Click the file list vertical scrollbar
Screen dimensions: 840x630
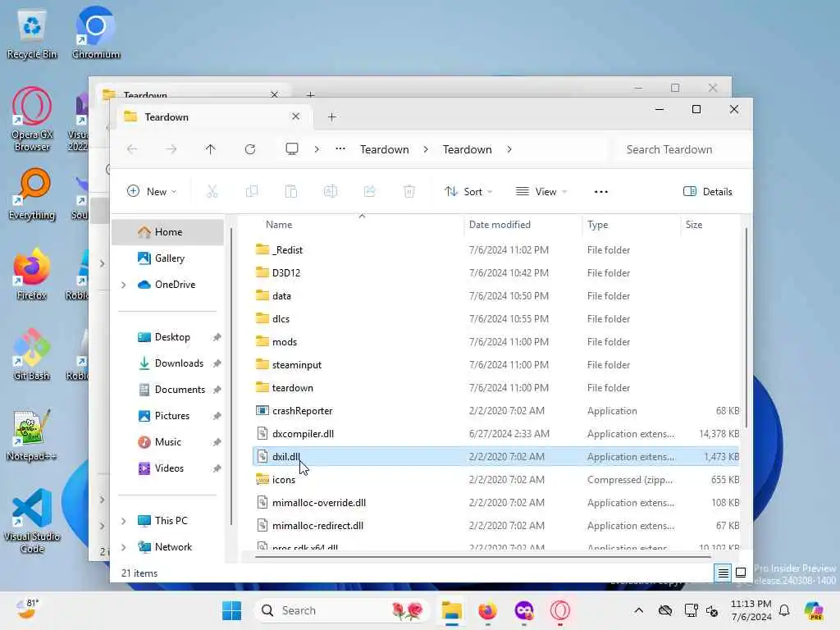pyautogui.click(x=746, y=328)
